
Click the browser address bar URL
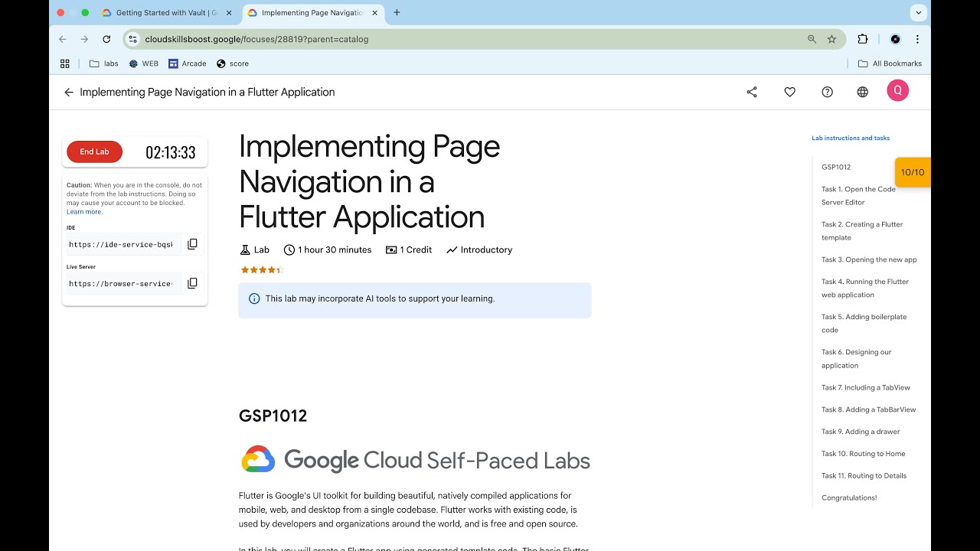[x=256, y=39]
